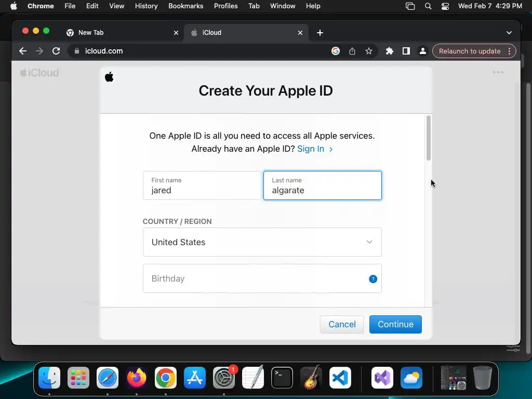The width and height of the screenshot is (532, 399).
Task: Go back with the browser back arrow
Action: [23, 51]
